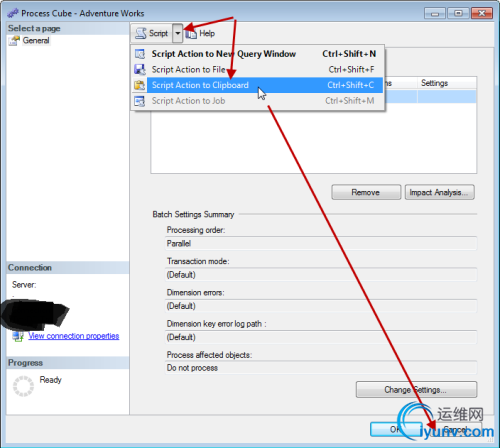Click the disabled Script Action to Job entry
The width and height of the screenshot is (500, 448).
[x=258, y=101]
